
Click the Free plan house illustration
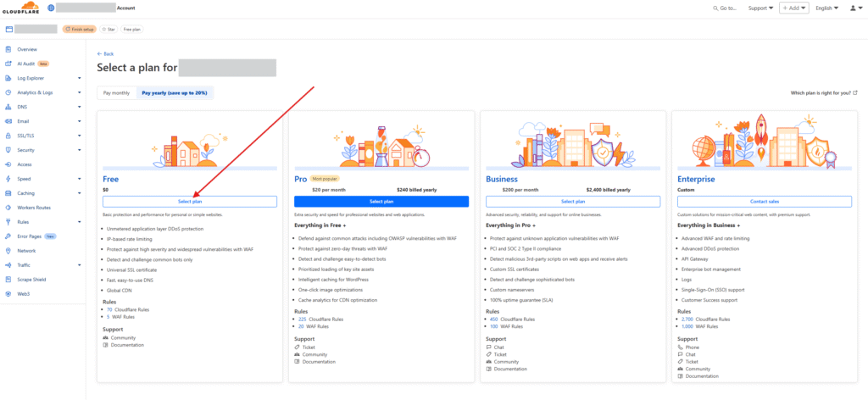(x=190, y=149)
